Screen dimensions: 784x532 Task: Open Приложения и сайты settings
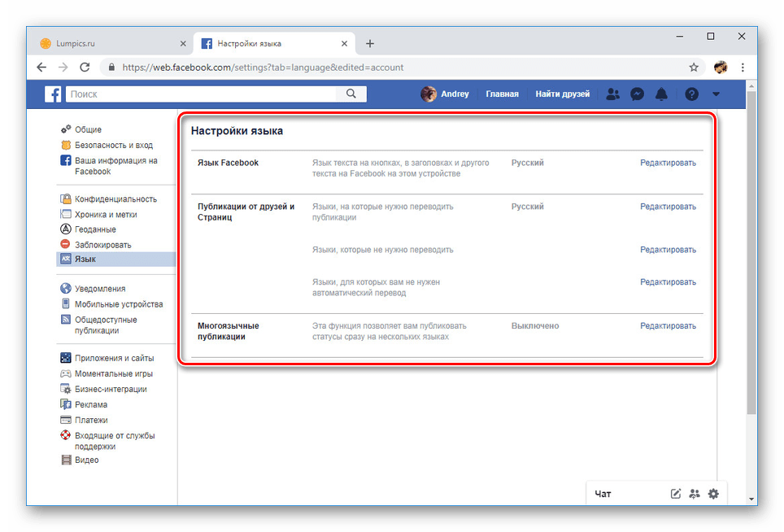click(x=114, y=358)
